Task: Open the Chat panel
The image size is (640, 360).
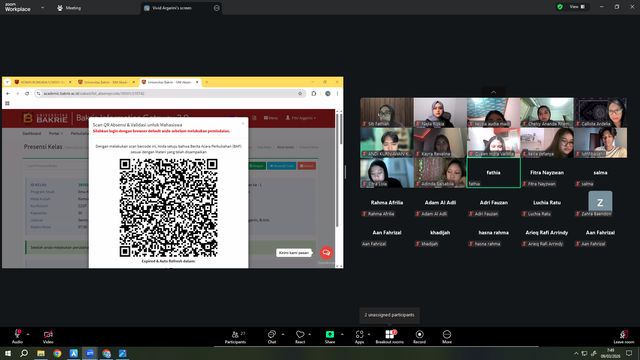Action: pyautogui.click(x=272, y=337)
